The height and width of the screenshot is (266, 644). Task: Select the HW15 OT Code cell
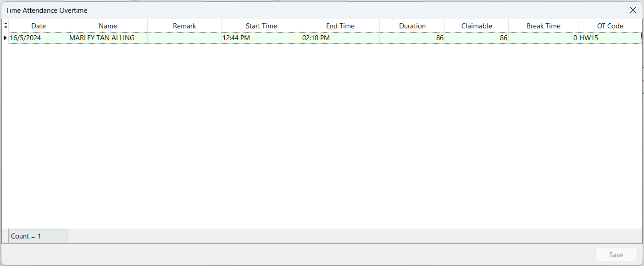pos(610,38)
